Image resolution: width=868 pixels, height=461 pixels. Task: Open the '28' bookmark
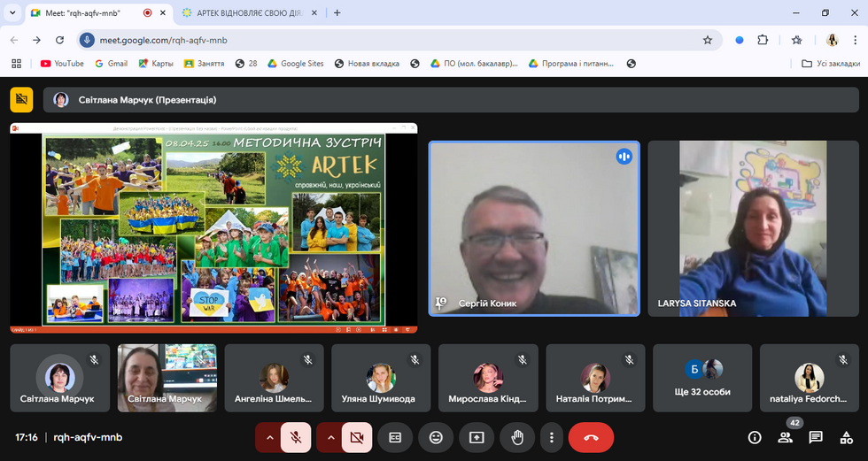246,64
